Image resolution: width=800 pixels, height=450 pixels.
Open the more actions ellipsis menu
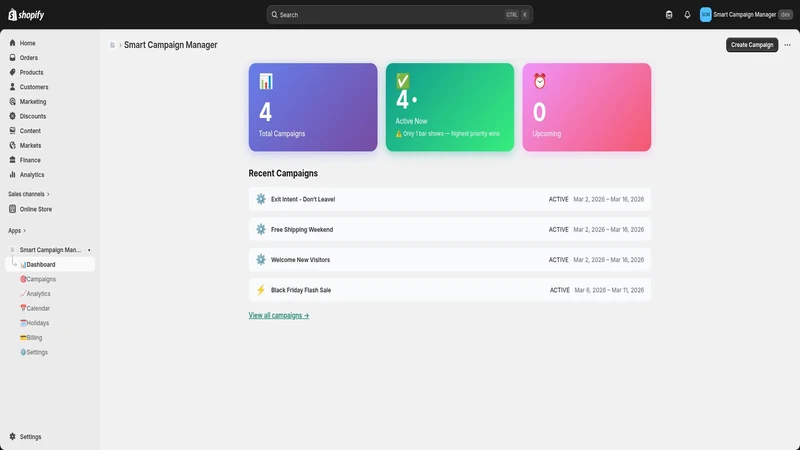(787, 45)
